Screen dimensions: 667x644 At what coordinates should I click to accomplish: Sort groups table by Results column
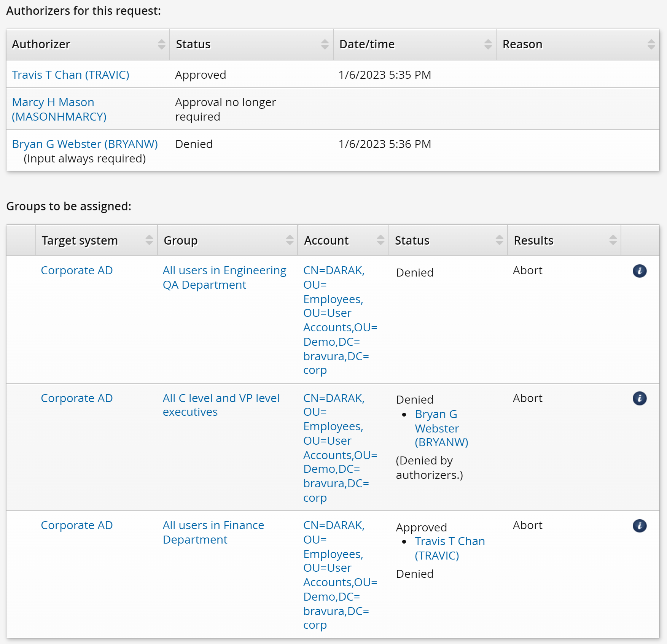(613, 240)
